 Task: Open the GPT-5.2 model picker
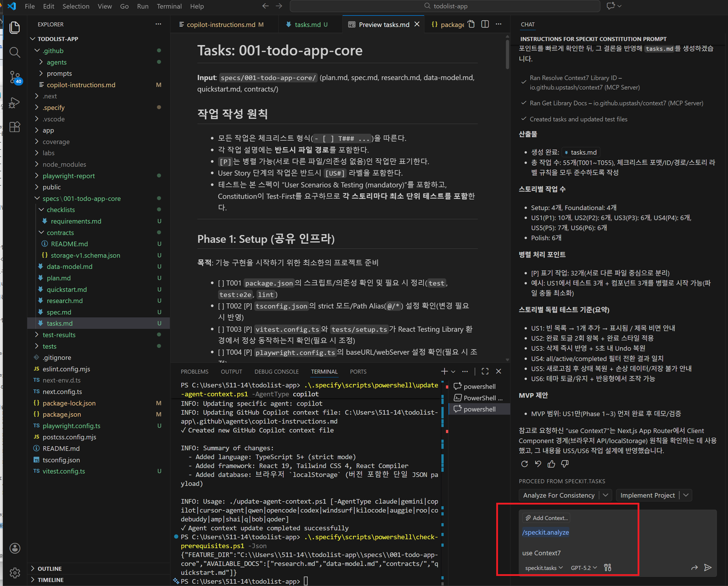(583, 568)
